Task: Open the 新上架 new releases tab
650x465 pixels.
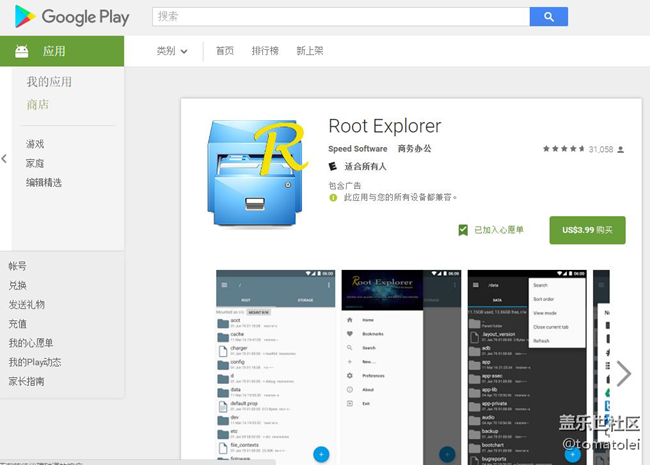Action: click(x=310, y=51)
